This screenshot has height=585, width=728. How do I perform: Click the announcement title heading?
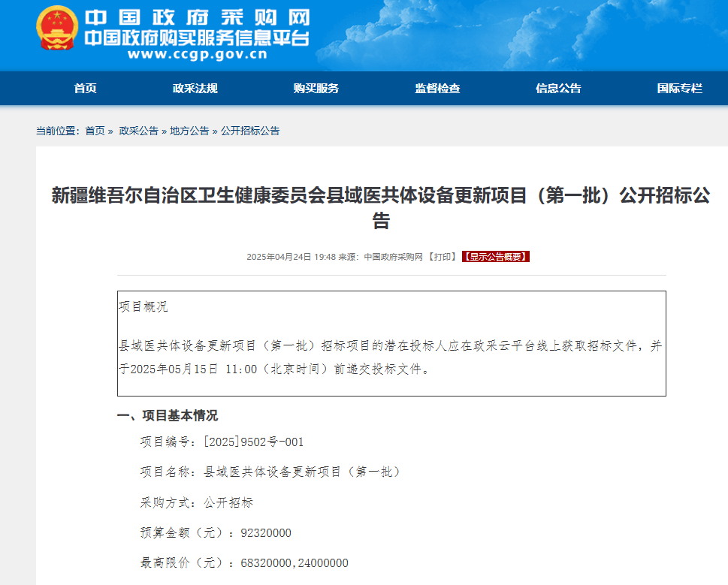pyautogui.click(x=381, y=207)
